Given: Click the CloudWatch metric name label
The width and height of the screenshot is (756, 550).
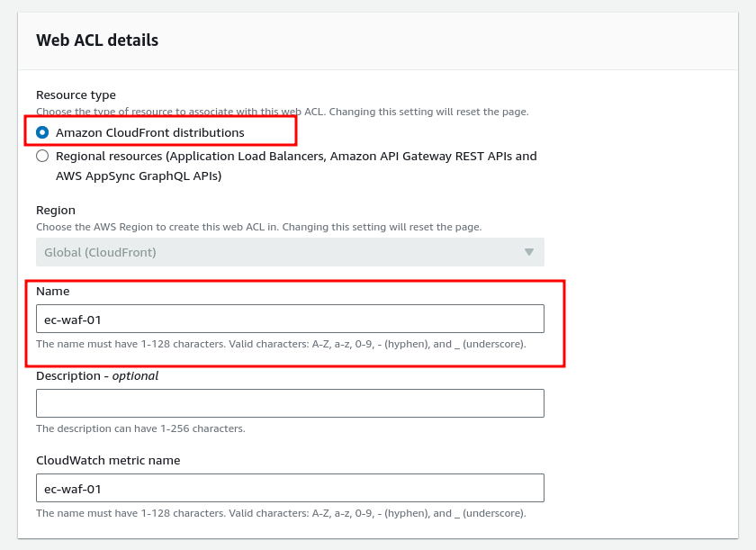Looking at the screenshot, I should tap(108, 460).
